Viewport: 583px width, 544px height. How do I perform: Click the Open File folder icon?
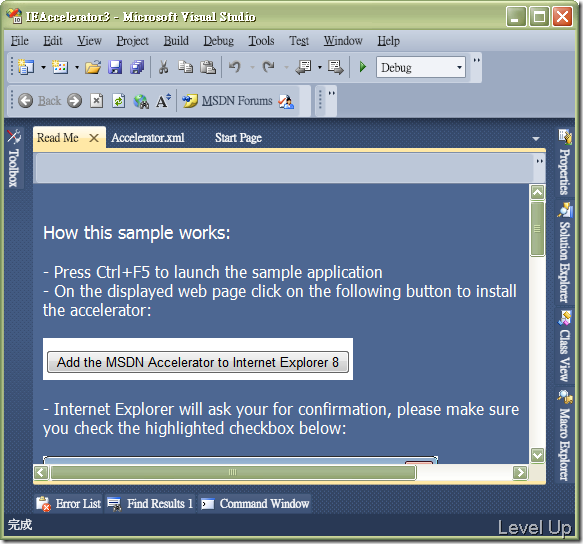point(93,67)
